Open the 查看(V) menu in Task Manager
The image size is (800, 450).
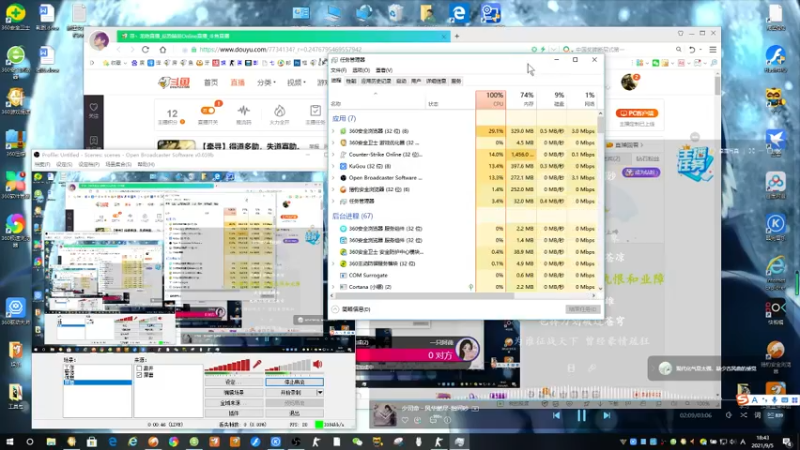coord(384,70)
